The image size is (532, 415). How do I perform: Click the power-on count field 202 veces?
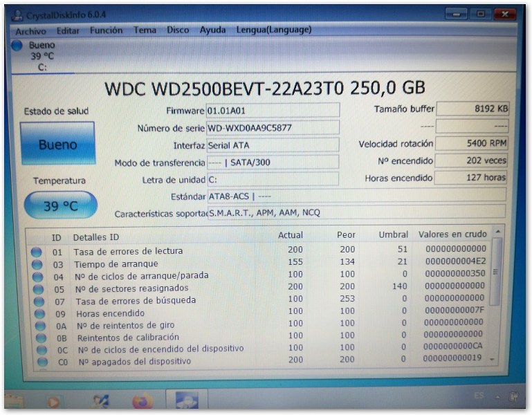point(471,160)
